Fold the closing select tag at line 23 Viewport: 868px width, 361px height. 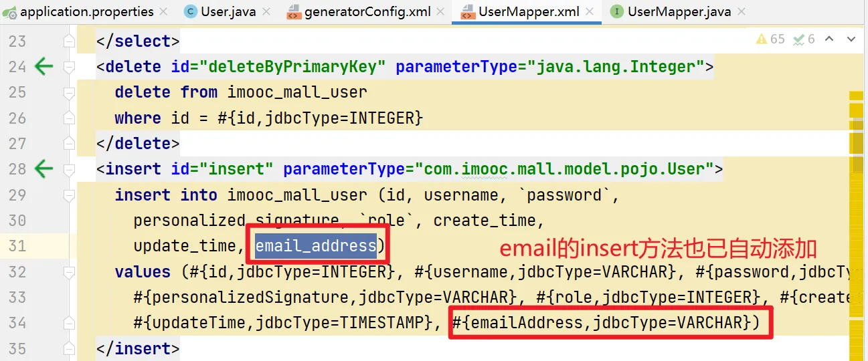pos(69,41)
